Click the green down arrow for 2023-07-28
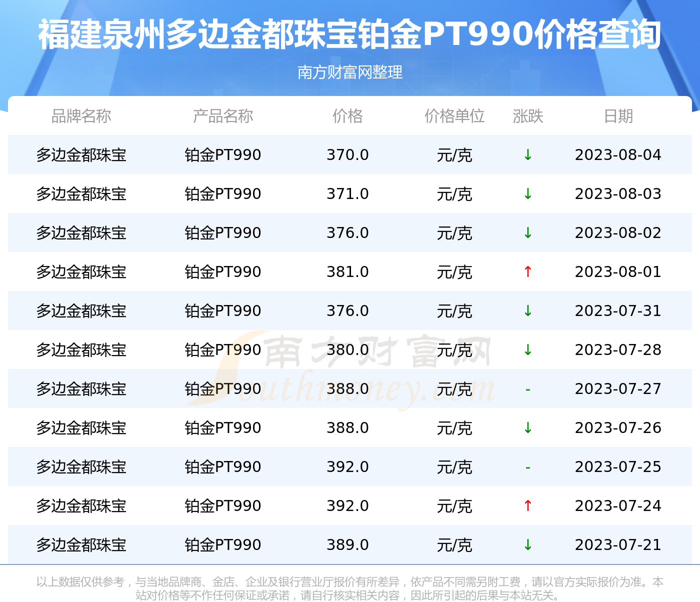 (x=528, y=350)
